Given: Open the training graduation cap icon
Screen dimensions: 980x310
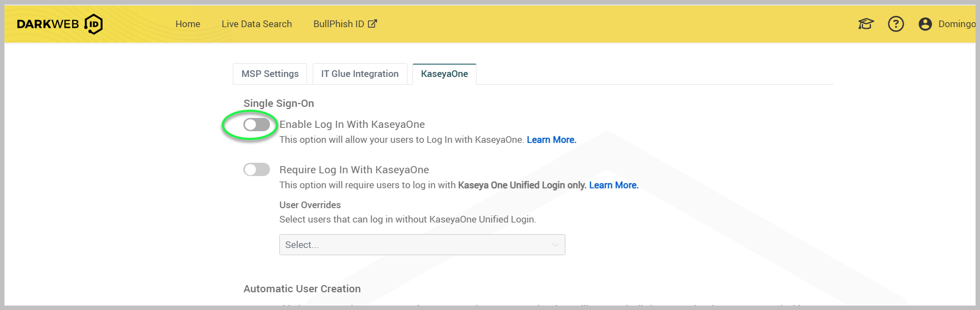Looking at the screenshot, I should pos(866,24).
